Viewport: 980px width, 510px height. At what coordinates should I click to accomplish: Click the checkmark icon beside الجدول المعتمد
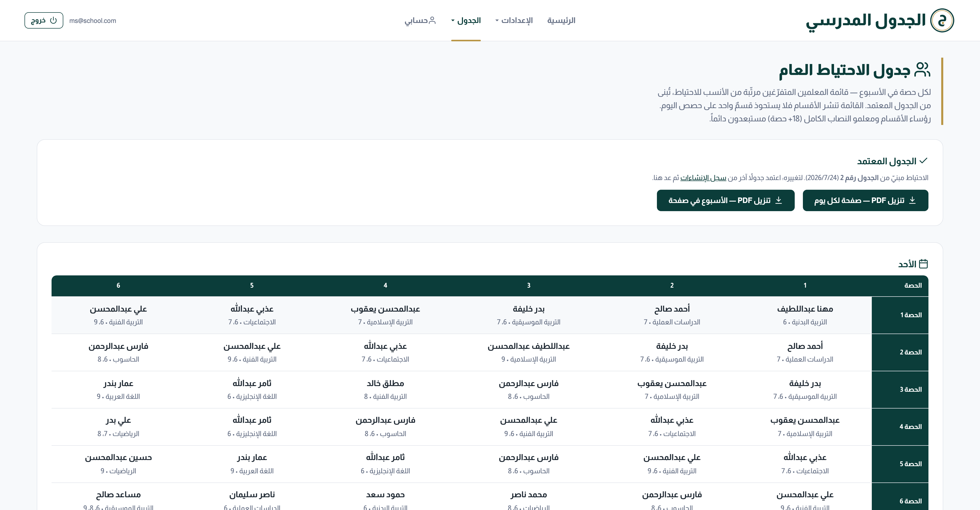pyautogui.click(x=923, y=161)
